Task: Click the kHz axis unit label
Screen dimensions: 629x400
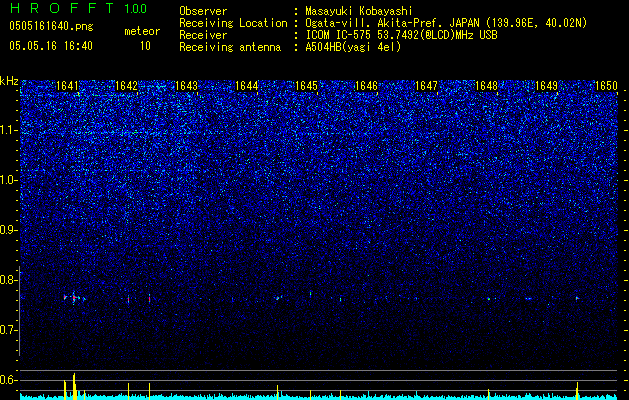Action: click(x=9, y=81)
